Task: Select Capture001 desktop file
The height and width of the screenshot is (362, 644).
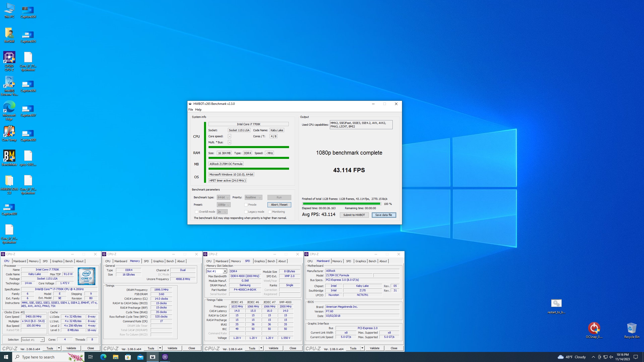Action: (9, 209)
